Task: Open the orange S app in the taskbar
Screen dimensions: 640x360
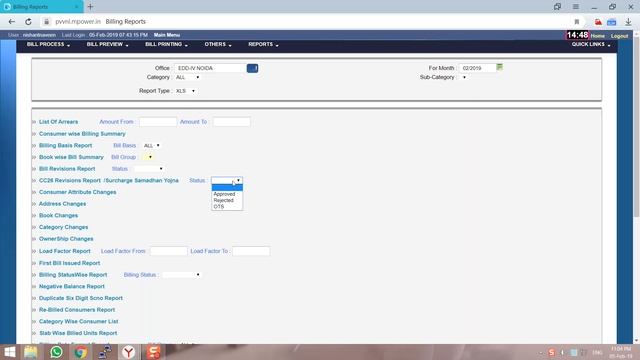Action: (153, 352)
